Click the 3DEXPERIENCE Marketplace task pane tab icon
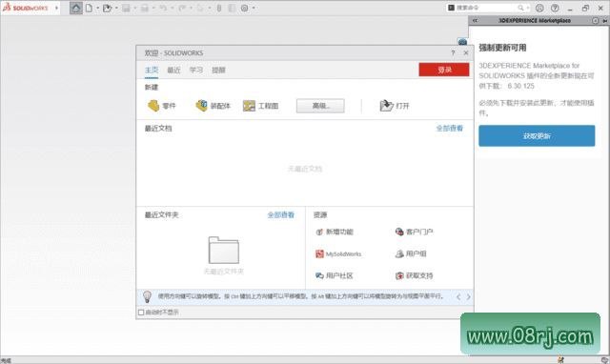Screen dimensions: 610x364 pos(462,42)
